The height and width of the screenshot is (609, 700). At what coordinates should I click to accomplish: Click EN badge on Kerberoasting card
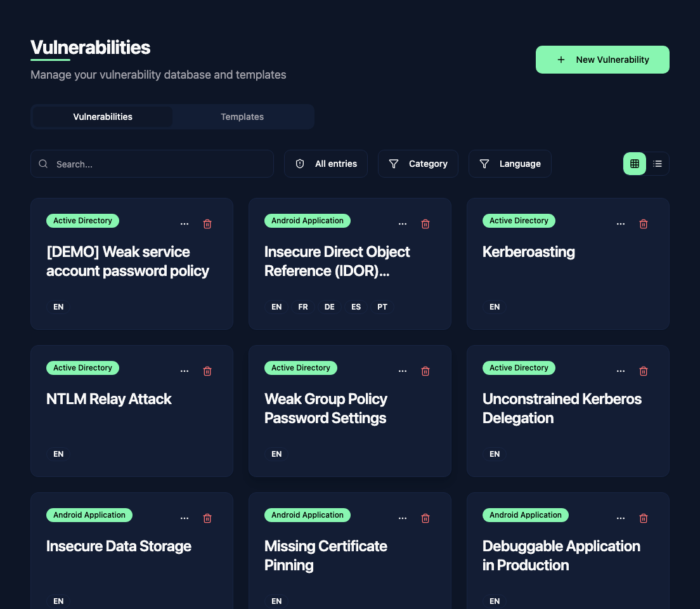pos(495,307)
